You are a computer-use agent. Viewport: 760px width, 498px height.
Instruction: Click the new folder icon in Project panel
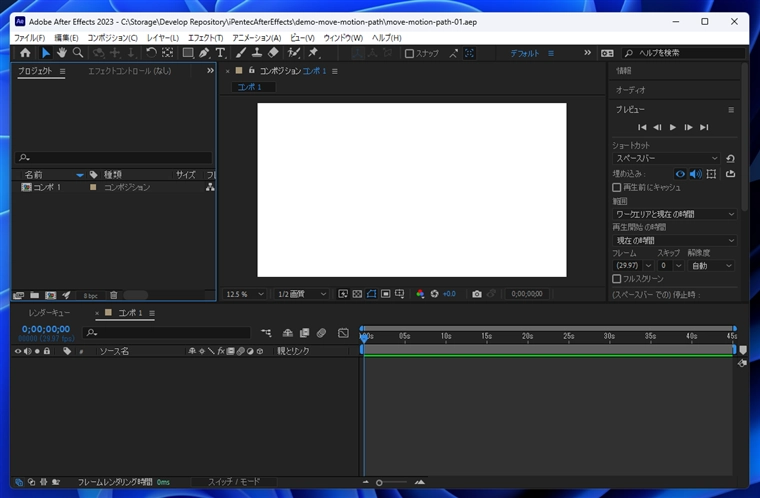[x=34, y=295]
